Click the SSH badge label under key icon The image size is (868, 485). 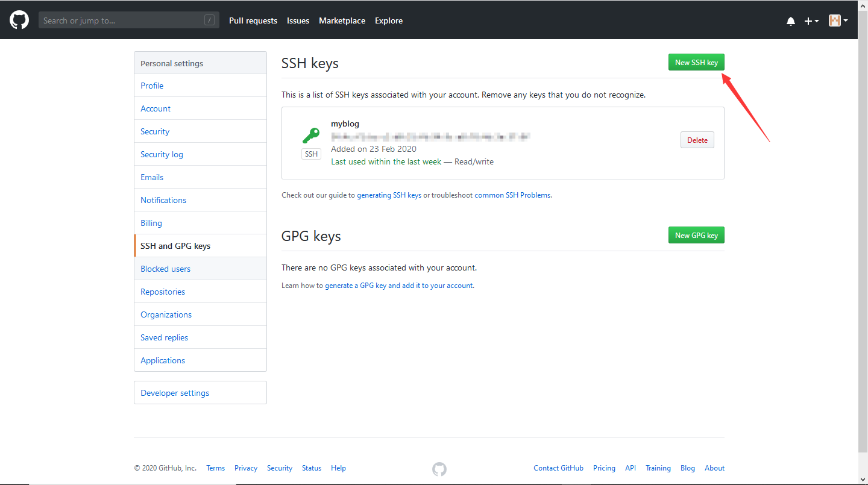click(311, 154)
